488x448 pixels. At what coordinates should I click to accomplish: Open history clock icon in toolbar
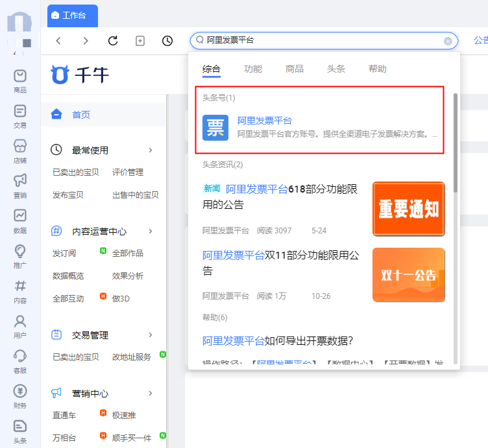tap(167, 41)
